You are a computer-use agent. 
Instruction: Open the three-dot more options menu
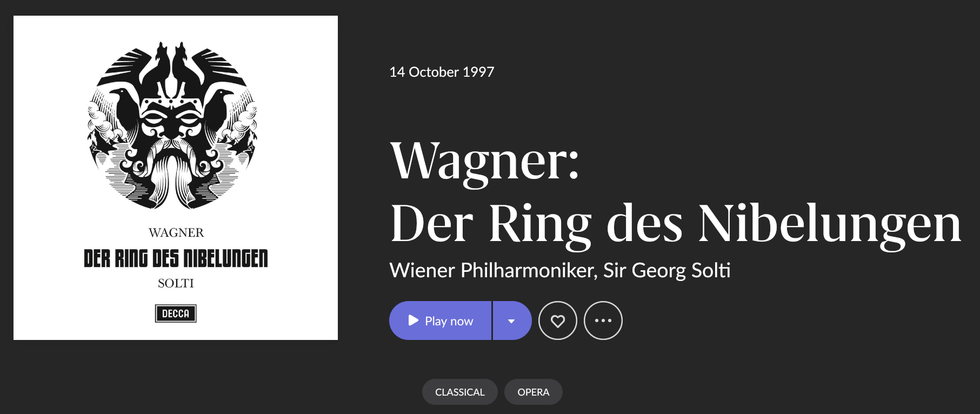(603, 321)
